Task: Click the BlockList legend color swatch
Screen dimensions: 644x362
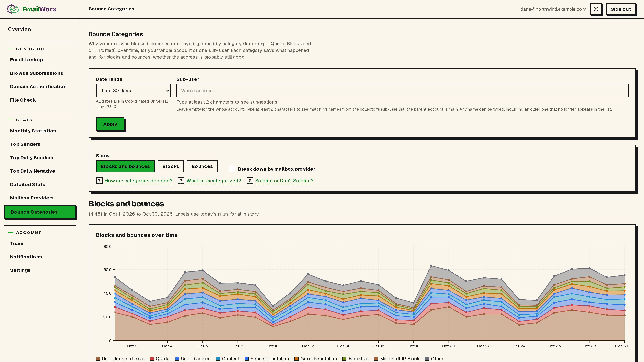Action: (345, 359)
